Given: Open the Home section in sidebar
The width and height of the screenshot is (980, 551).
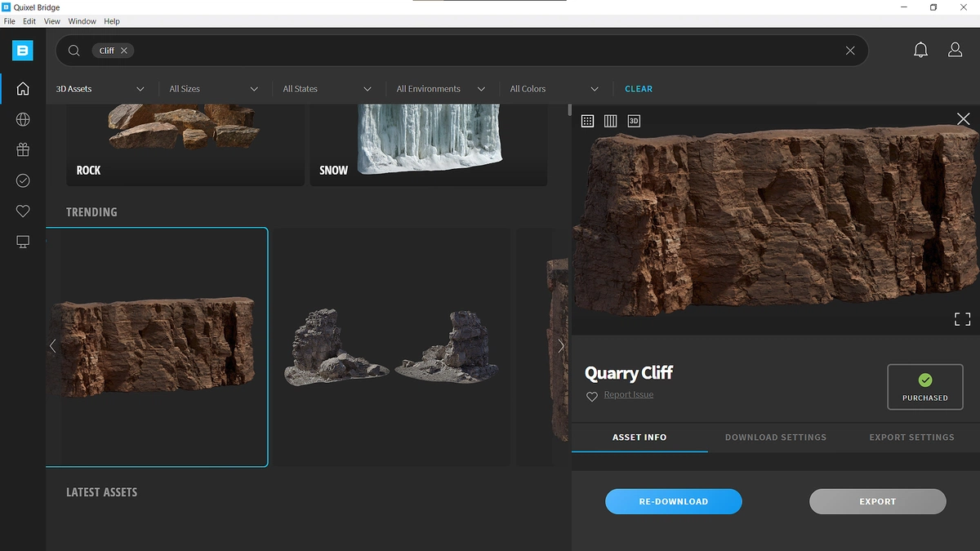Looking at the screenshot, I should [23, 88].
